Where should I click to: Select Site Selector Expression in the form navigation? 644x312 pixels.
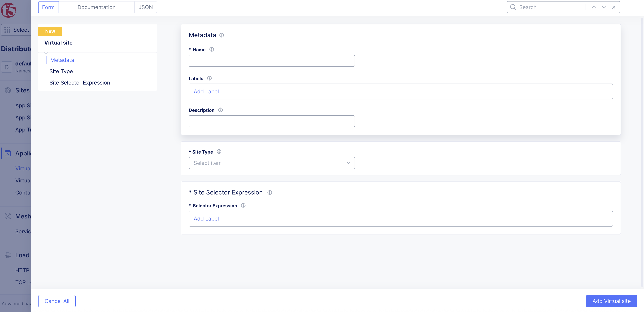(80, 83)
